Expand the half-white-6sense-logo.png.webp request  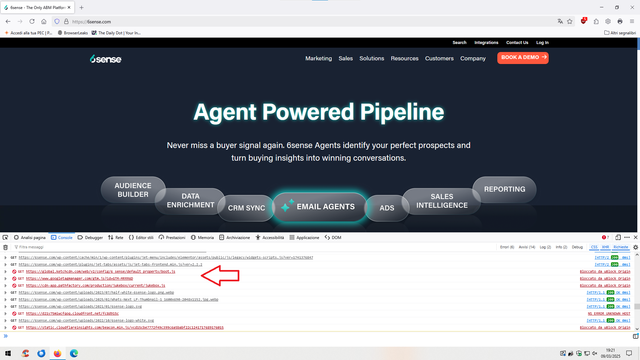coord(5,292)
